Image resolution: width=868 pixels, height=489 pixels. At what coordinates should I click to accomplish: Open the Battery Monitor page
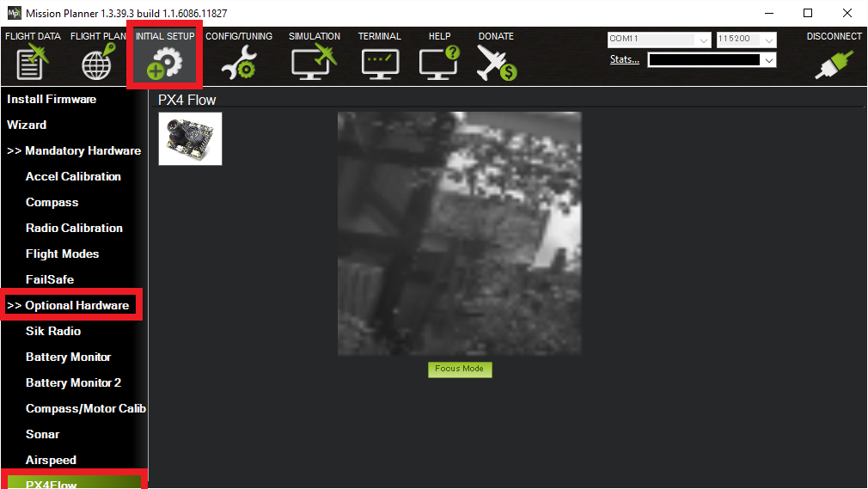click(68, 357)
